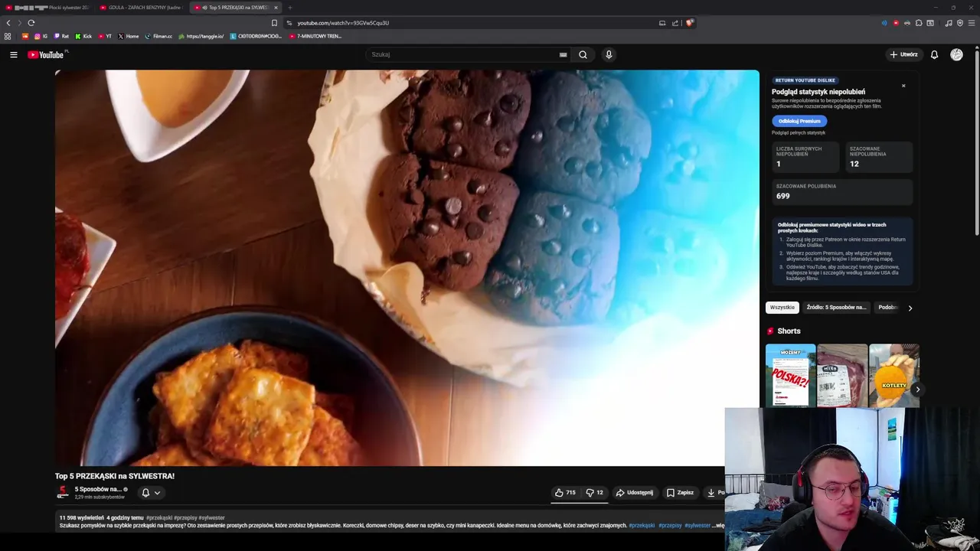
Task: Start voice search with the microphone
Action: point(609,54)
